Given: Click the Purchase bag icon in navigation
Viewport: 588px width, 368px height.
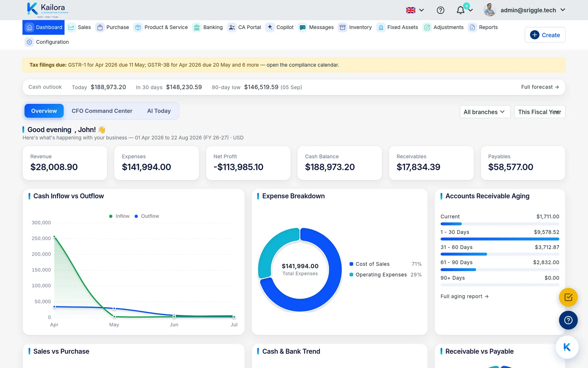Looking at the screenshot, I should coord(100,28).
